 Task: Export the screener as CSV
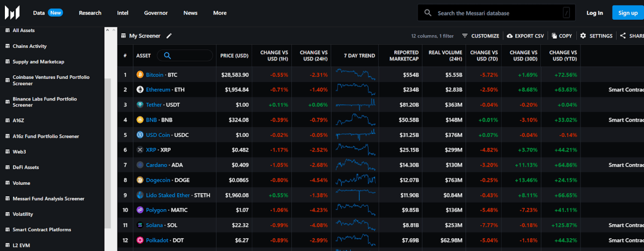tap(525, 36)
